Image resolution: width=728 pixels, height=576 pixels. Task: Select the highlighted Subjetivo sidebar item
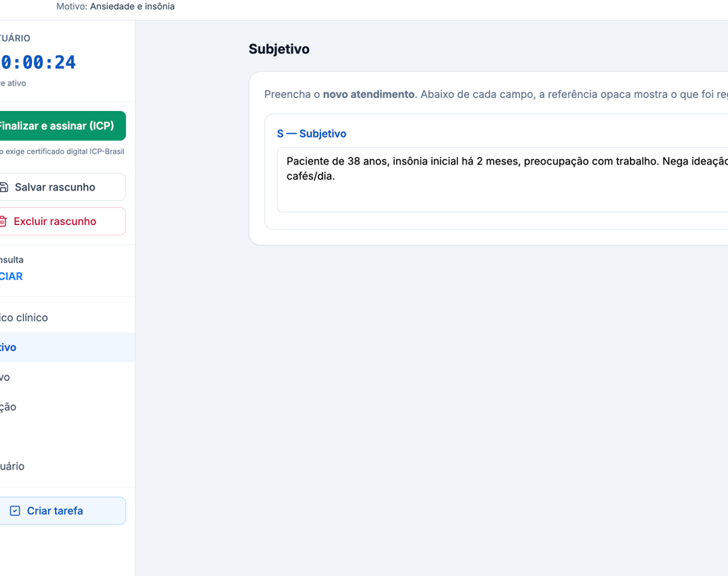67,347
